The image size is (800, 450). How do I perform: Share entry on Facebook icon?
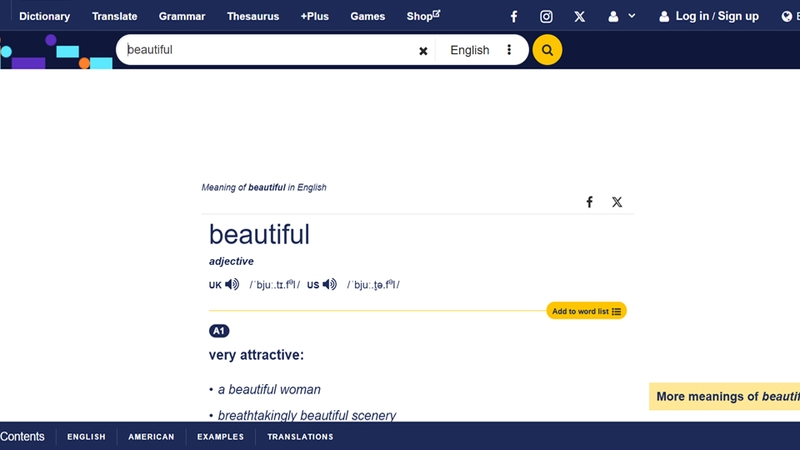[x=589, y=202]
